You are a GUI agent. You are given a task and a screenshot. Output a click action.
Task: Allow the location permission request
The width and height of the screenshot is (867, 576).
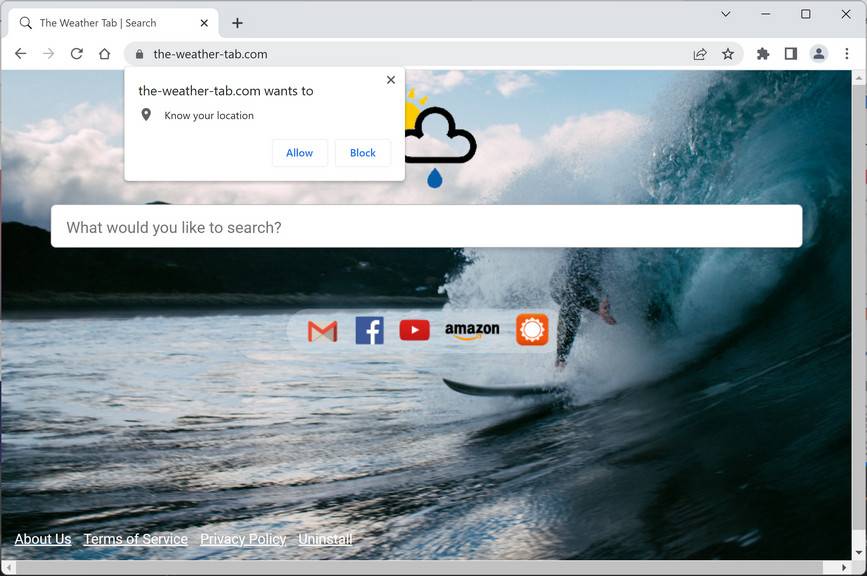point(299,152)
